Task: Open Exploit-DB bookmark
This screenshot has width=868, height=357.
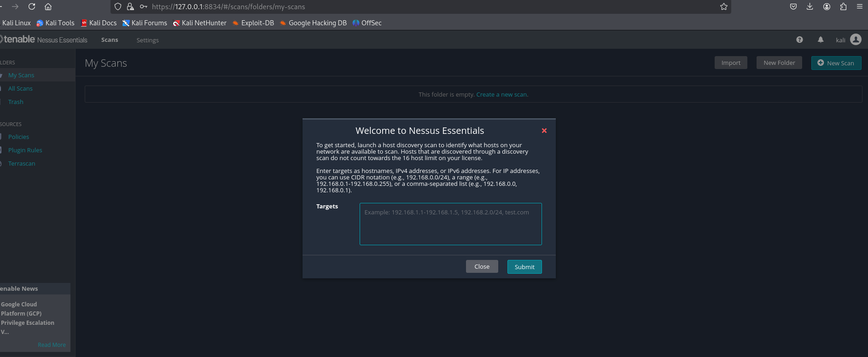Action: tap(253, 23)
